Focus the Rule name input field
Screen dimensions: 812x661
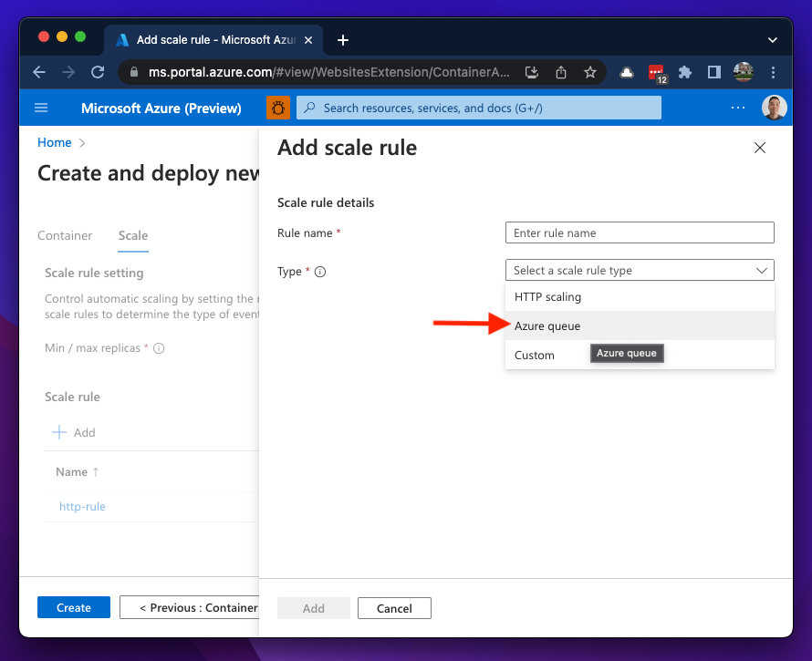pyautogui.click(x=639, y=233)
